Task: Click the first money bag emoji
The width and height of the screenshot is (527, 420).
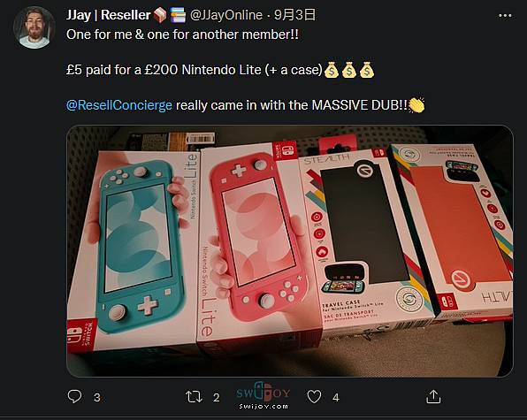Action: [332, 70]
